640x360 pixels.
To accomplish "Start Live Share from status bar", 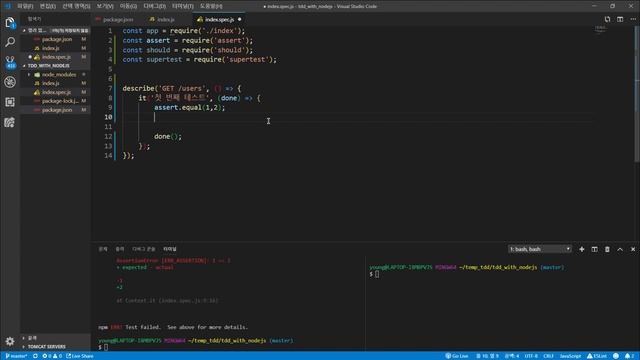I will [80, 356].
